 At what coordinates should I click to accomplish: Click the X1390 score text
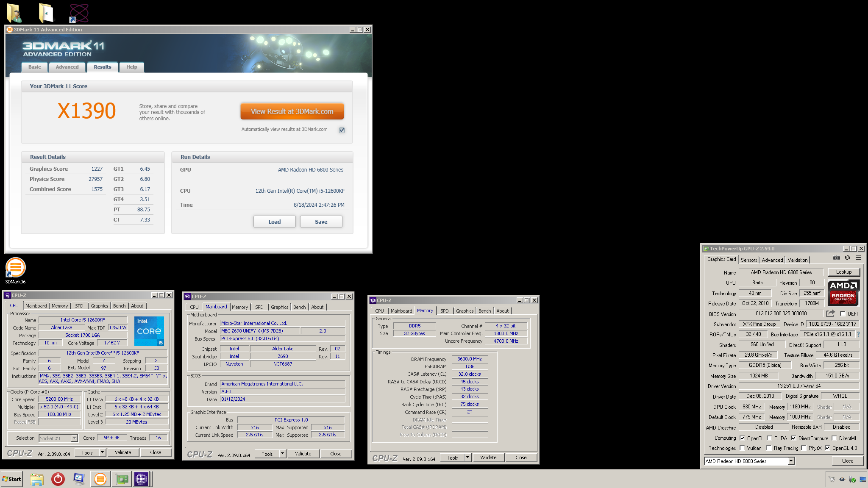[86, 111]
